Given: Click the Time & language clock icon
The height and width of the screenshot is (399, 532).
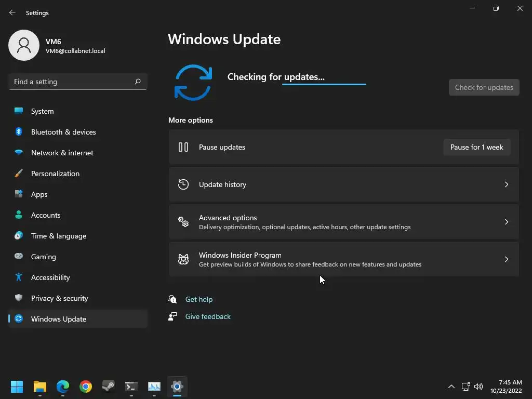Looking at the screenshot, I should pyautogui.click(x=19, y=235).
